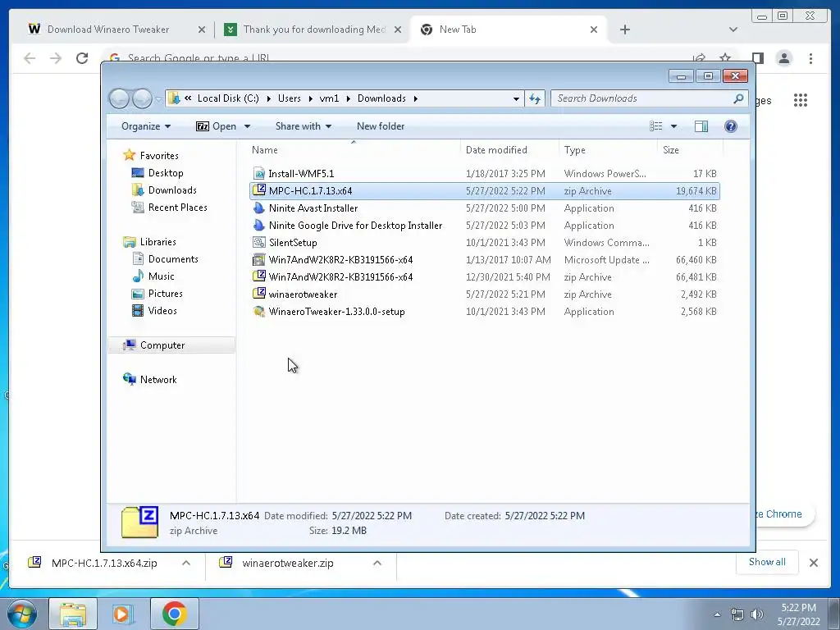840x630 pixels.
Task: Click the volume speaker tray icon
Action: click(x=757, y=614)
